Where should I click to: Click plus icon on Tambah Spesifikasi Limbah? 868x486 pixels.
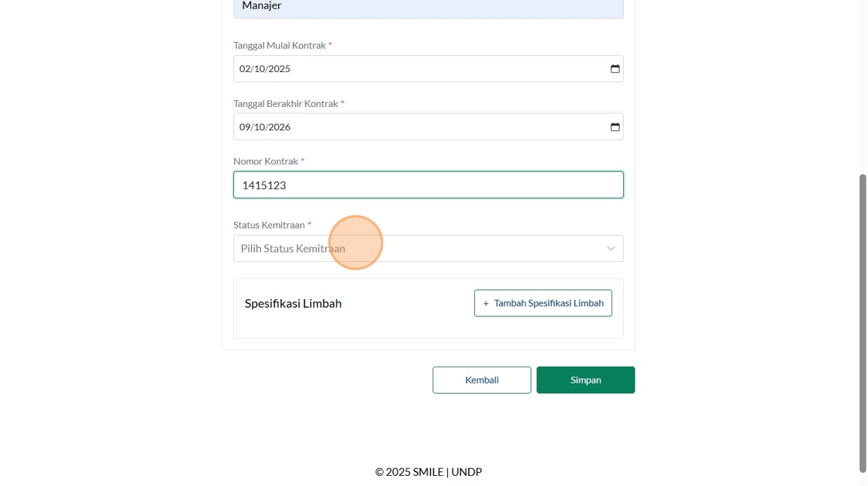coord(486,303)
